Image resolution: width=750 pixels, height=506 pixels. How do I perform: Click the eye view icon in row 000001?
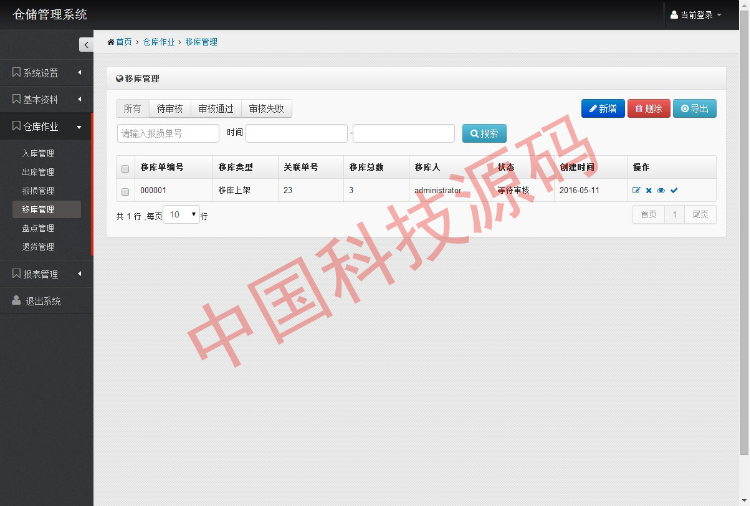661,190
